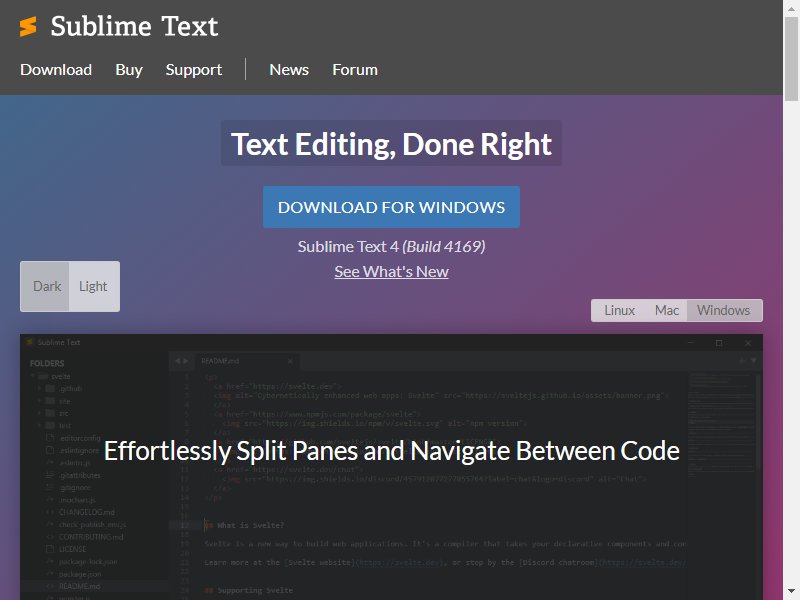Viewport: 800px width, 600px height.
Task: Click the Sublime Text site title
Action: (x=134, y=26)
